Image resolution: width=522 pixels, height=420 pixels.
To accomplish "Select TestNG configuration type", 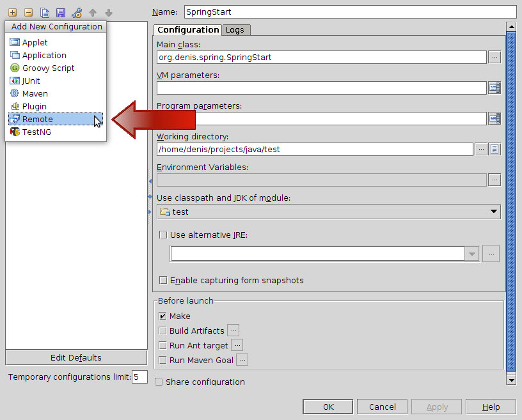I will click(56, 132).
